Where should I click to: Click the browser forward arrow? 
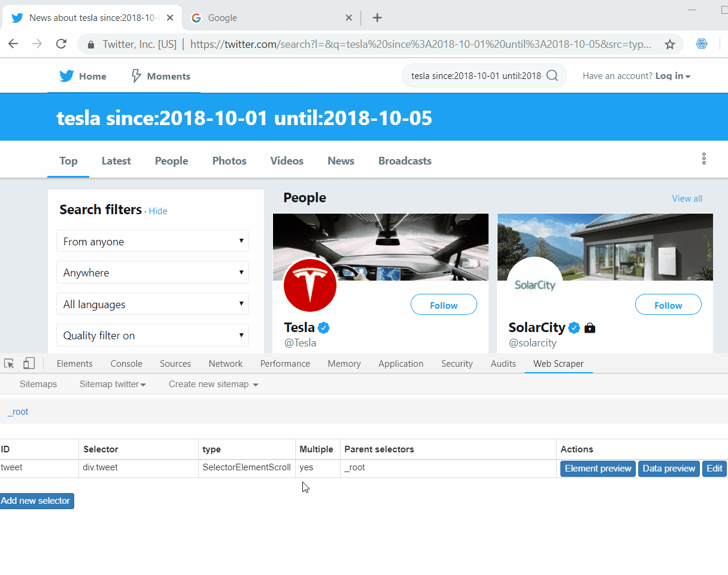37,44
